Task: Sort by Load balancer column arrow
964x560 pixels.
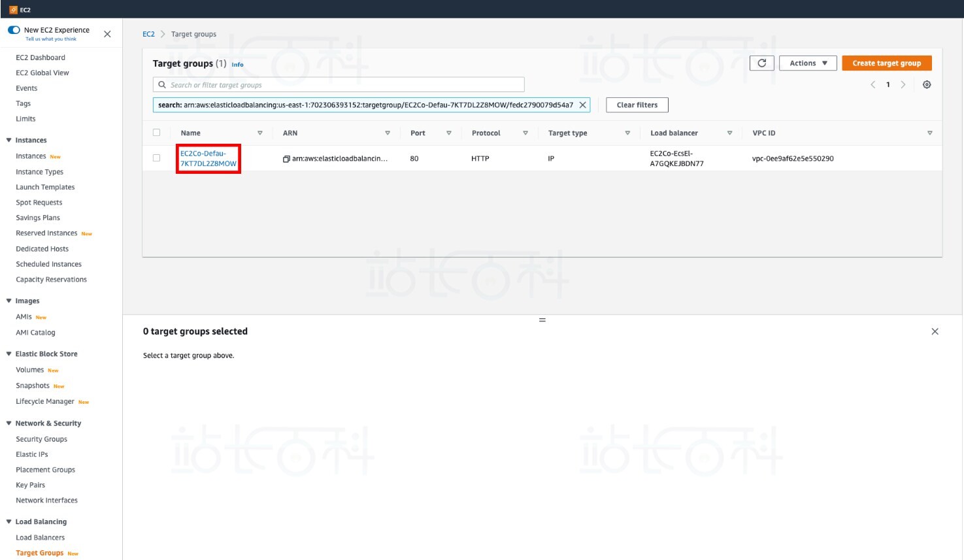Action: tap(729, 133)
